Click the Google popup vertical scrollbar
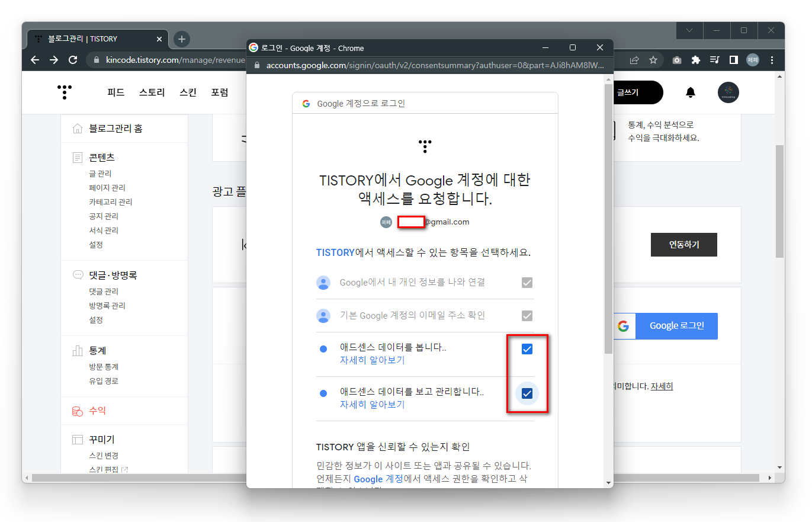The height and width of the screenshot is (522, 812). [x=609, y=219]
